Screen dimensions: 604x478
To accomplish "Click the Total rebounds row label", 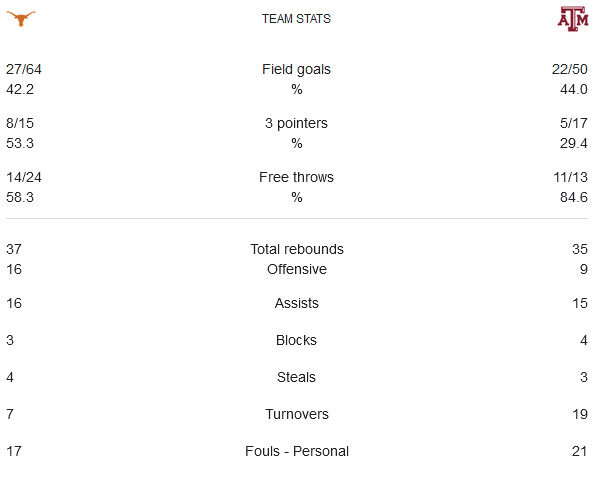I will click(x=296, y=249).
